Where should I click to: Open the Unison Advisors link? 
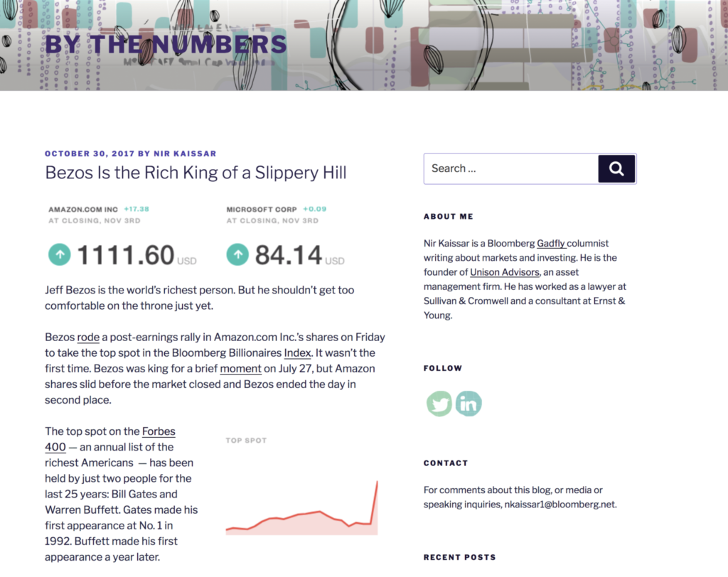(x=505, y=272)
